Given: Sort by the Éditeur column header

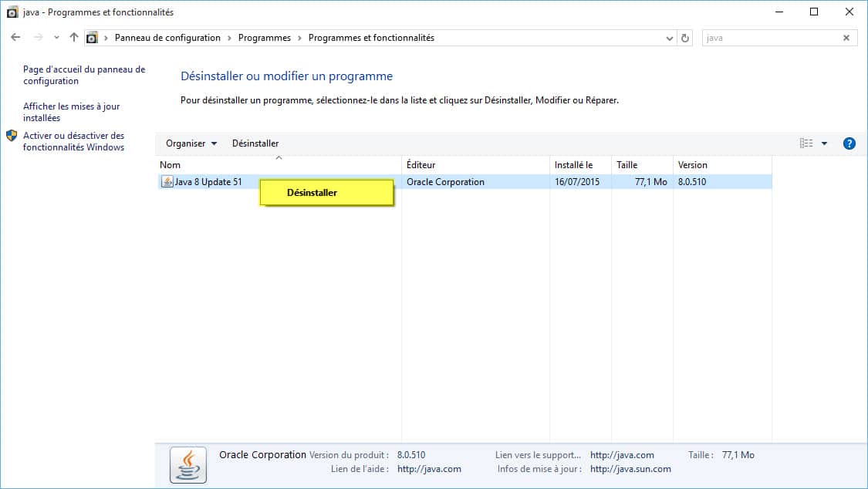Looking at the screenshot, I should pyautogui.click(x=475, y=165).
